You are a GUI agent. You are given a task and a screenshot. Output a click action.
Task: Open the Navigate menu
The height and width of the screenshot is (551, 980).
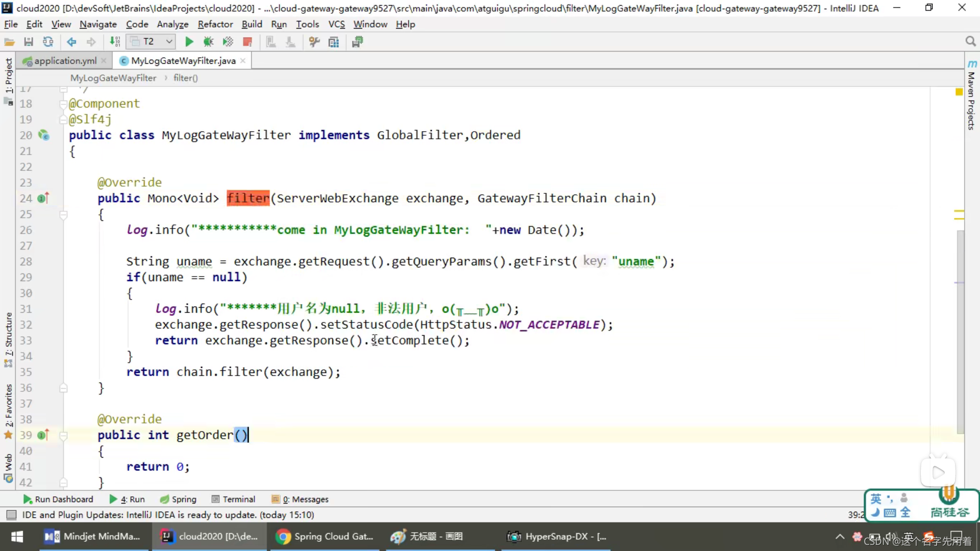coord(98,24)
